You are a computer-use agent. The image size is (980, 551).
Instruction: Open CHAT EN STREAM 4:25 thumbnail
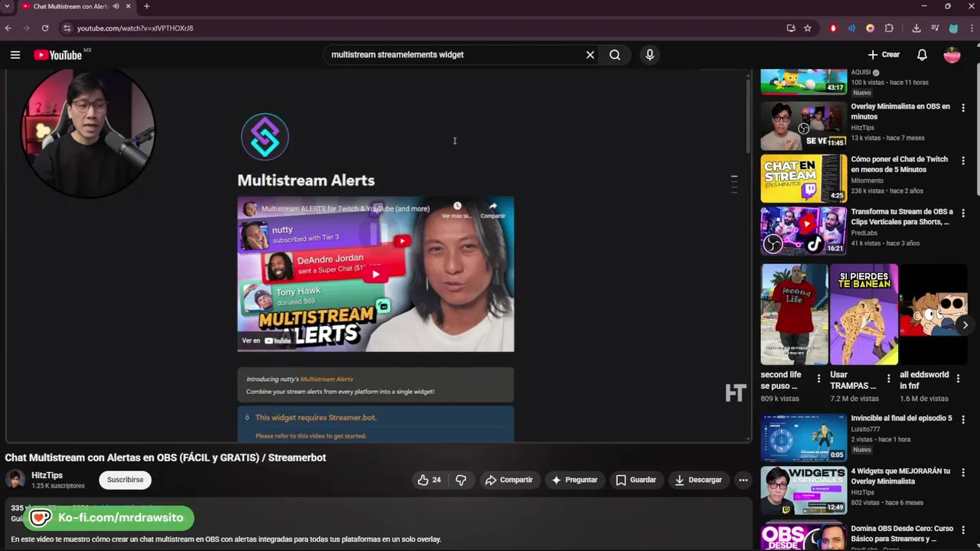point(804,178)
